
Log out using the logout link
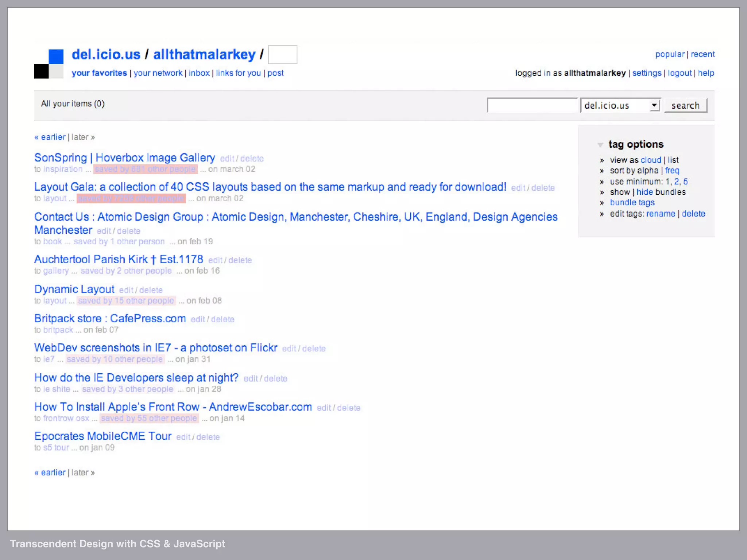click(680, 73)
